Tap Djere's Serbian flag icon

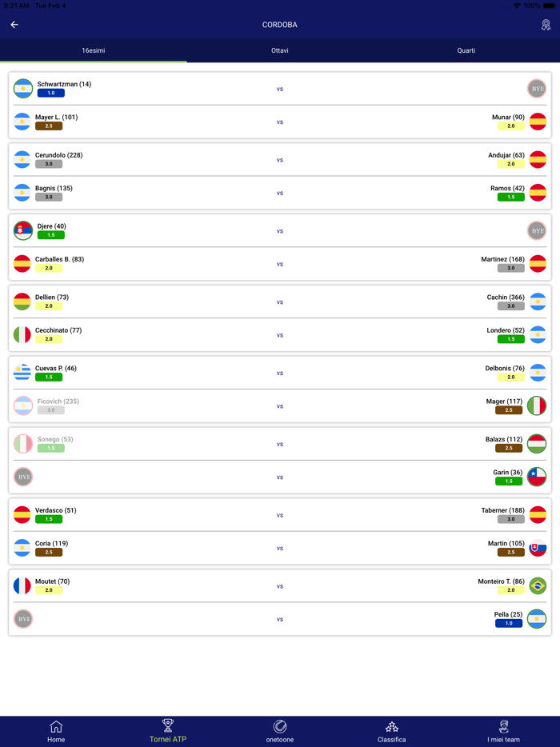(23, 230)
